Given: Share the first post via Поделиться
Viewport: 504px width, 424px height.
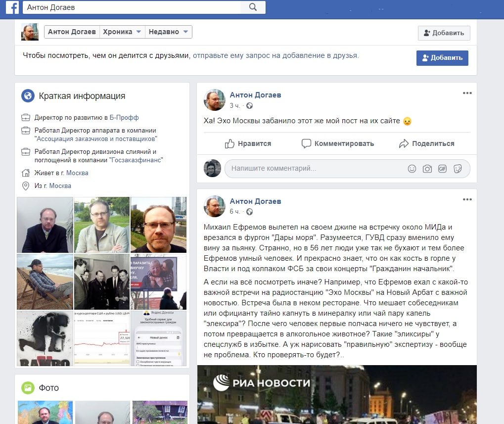Looking at the screenshot, I should (x=426, y=143).
